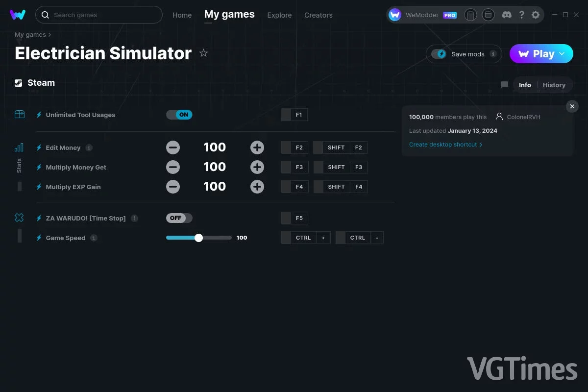
Task: Click the search magnifier icon
Action: pyautogui.click(x=45, y=15)
